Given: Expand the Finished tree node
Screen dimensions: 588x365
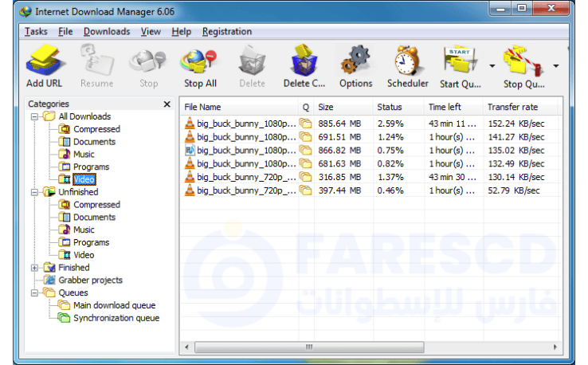Looking at the screenshot, I should [x=34, y=268].
